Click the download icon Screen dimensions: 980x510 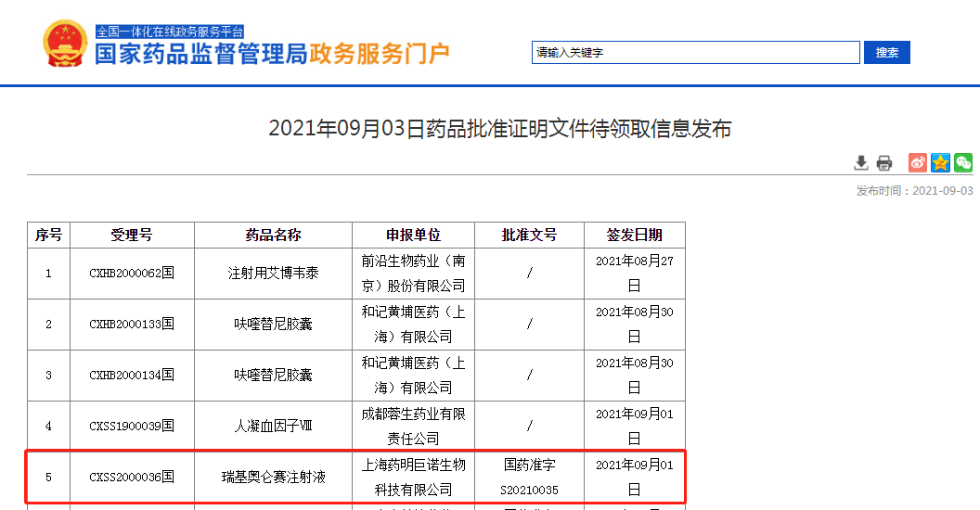[x=860, y=163]
